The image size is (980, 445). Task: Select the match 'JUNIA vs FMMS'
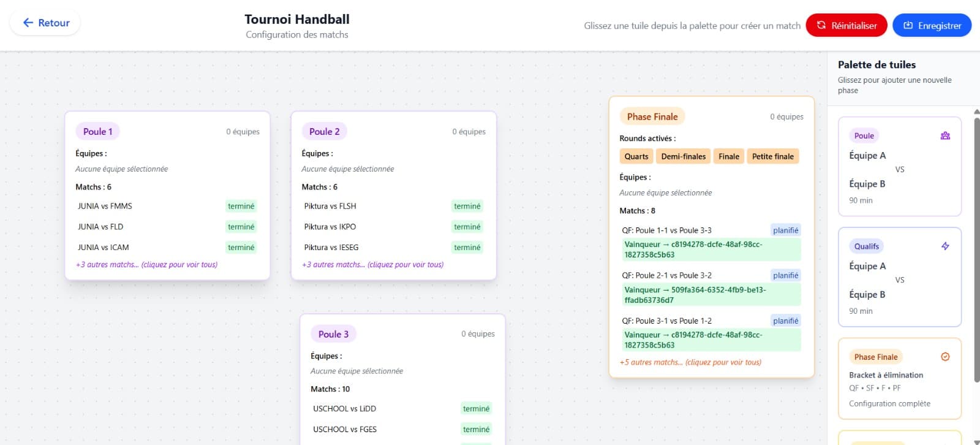coord(105,206)
